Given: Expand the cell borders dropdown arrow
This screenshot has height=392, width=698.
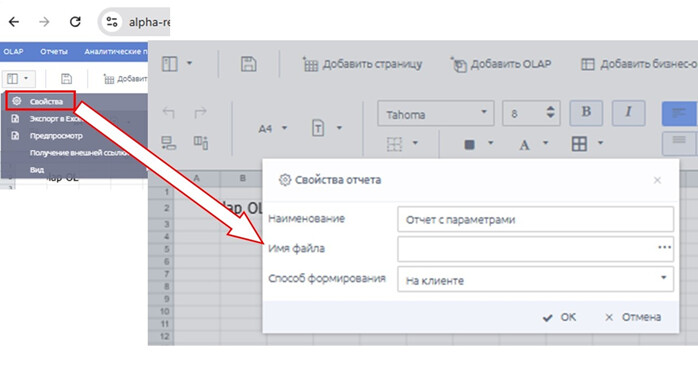Looking at the screenshot, I should pos(415,143).
